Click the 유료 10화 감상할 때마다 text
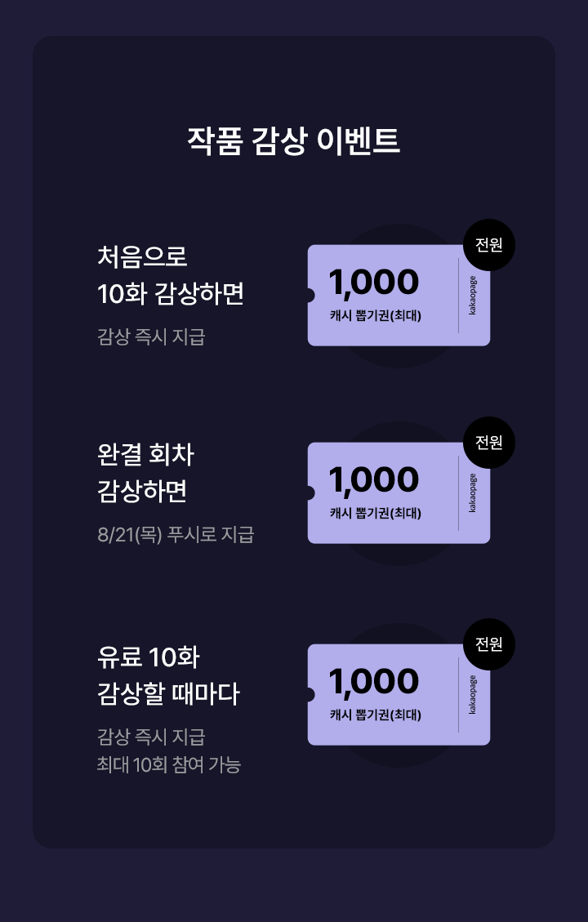This screenshot has height=922, width=588. tap(169, 675)
